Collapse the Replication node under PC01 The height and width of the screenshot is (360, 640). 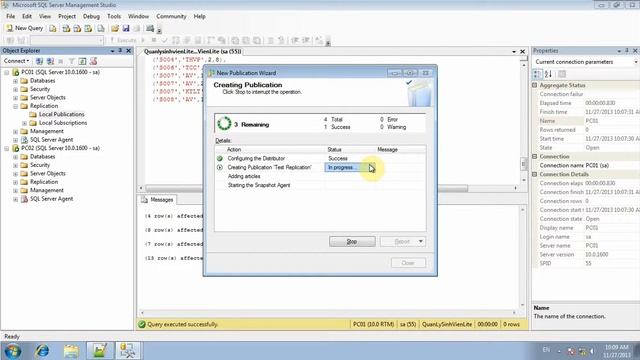point(16,106)
